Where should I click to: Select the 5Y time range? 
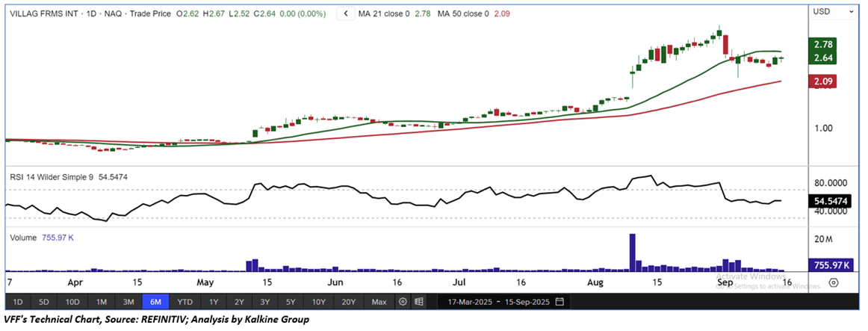point(291,302)
